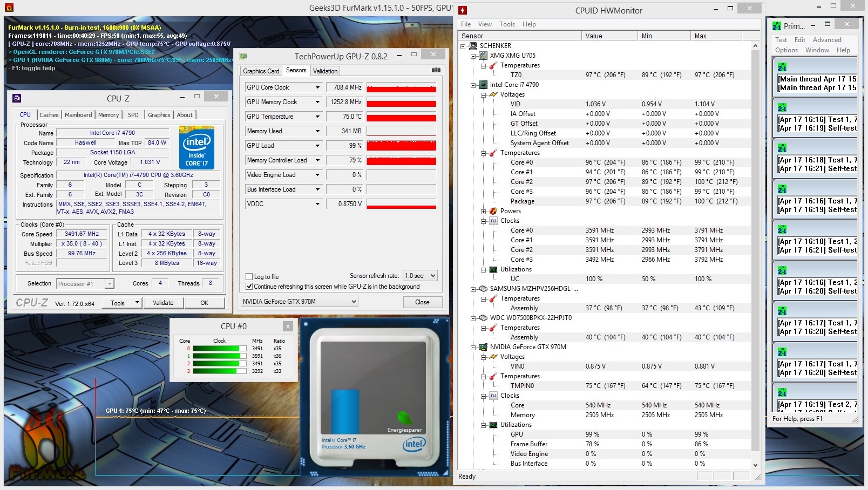
Task: Open the Test menu in Prime95
Action: tap(781, 40)
